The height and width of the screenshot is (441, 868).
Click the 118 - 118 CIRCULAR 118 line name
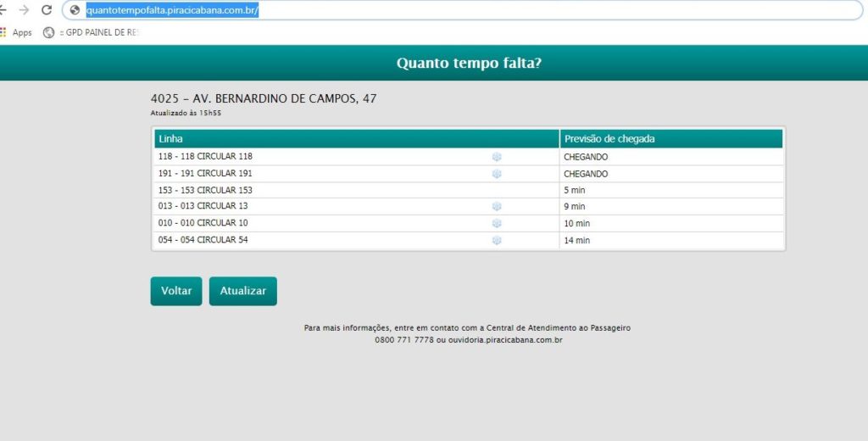pyautogui.click(x=205, y=157)
